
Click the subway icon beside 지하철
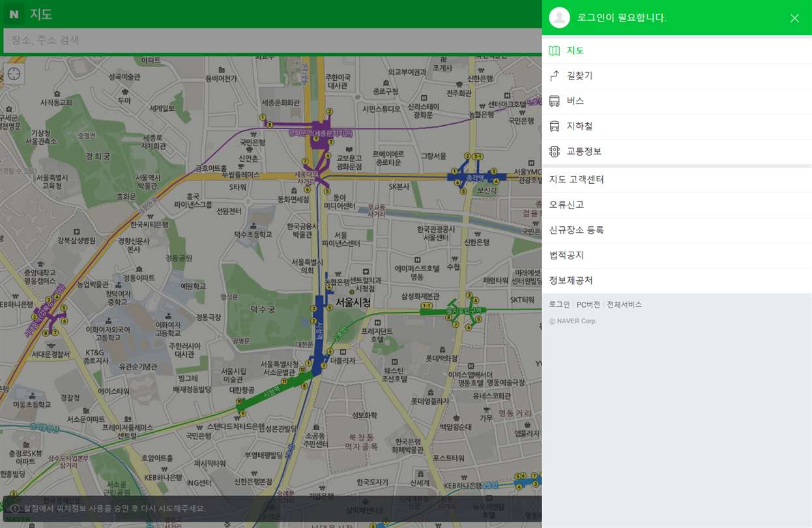pos(555,126)
